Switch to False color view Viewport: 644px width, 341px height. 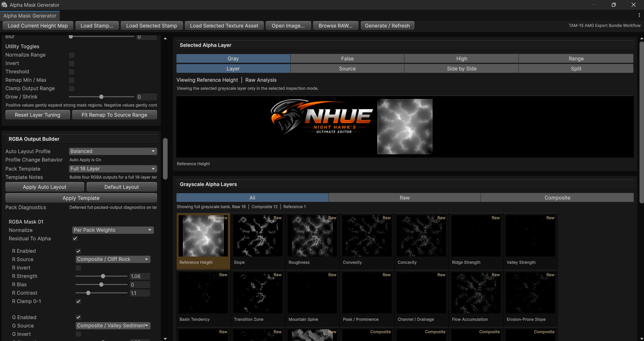click(x=347, y=59)
